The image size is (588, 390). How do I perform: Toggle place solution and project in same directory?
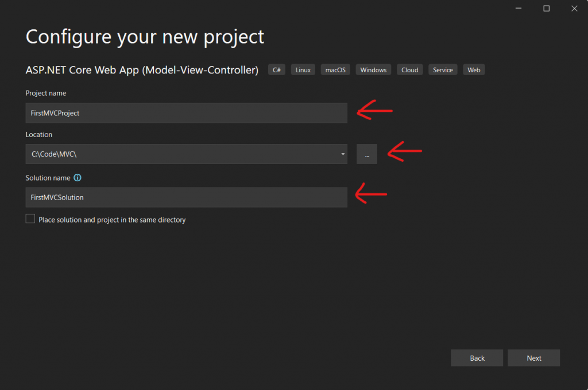click(x=30, y=219)
